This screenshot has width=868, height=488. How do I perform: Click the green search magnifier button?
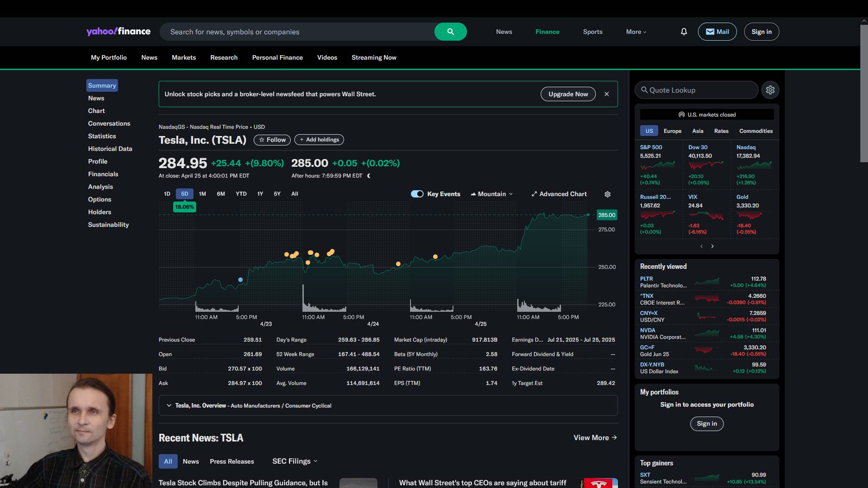coord(450,32)
